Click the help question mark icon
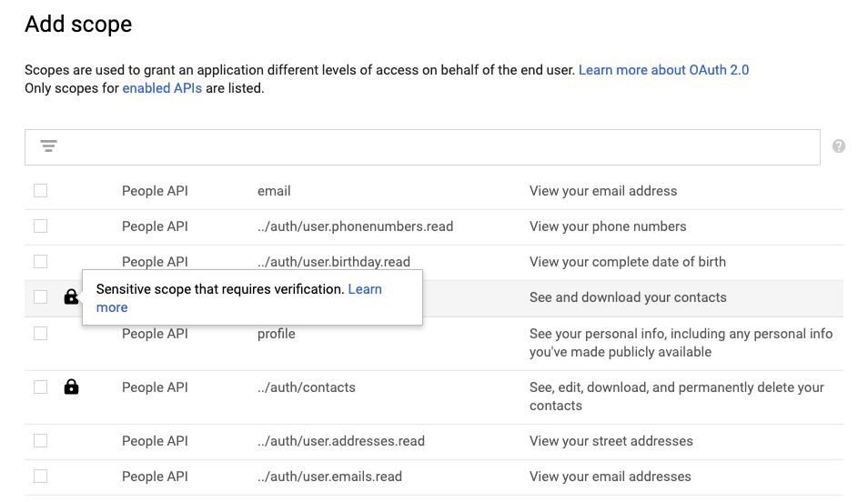868x502 pixels. (839, 146)
